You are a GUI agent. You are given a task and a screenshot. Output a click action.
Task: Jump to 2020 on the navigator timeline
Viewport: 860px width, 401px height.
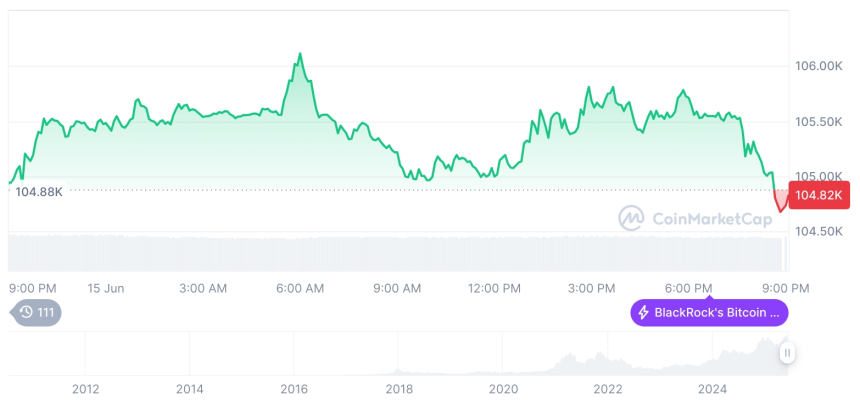tap(503, 389)
